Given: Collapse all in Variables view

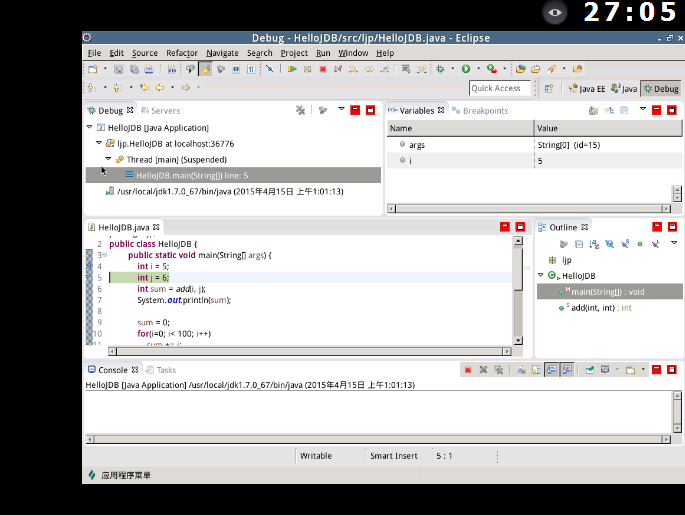Looking at the screenshot, I should (x=624, y=110).
